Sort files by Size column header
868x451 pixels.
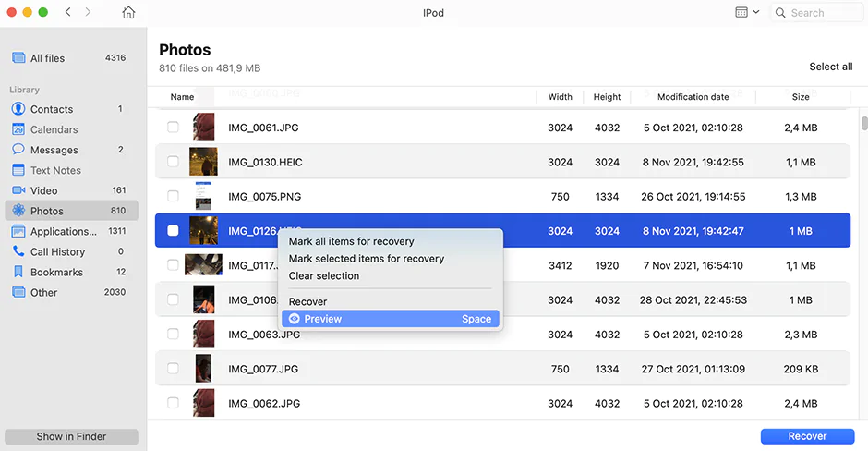click(801, 97)
